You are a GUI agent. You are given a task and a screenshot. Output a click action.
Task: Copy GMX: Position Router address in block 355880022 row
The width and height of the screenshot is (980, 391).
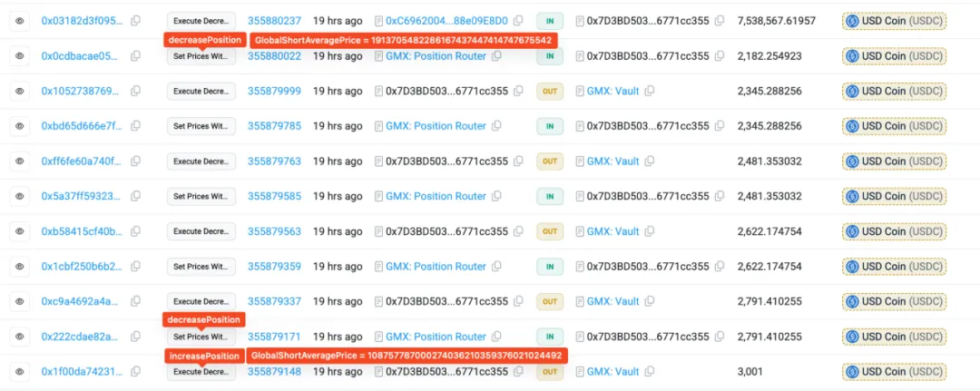point(496,56)
